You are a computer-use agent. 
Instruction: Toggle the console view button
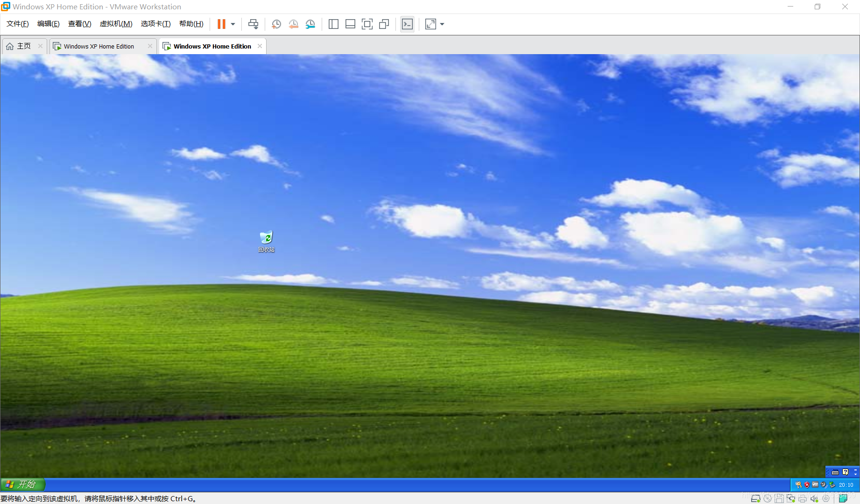[x=407, y=24]
